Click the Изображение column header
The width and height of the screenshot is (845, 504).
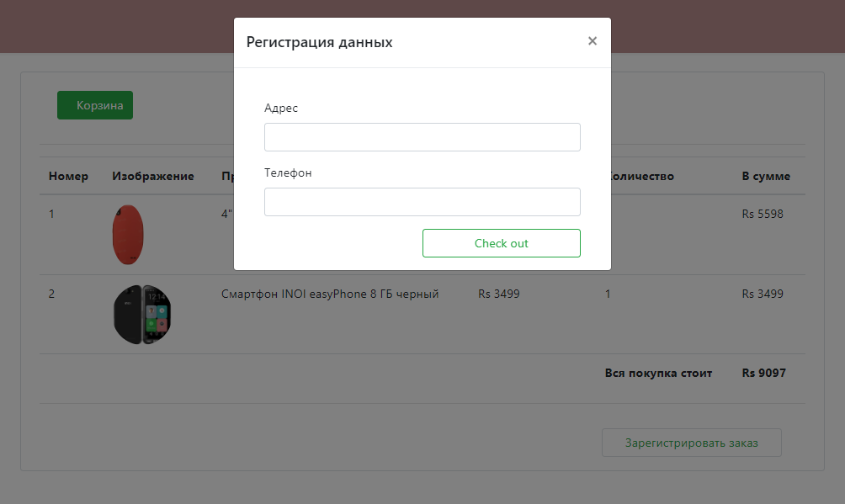[152, 176]
